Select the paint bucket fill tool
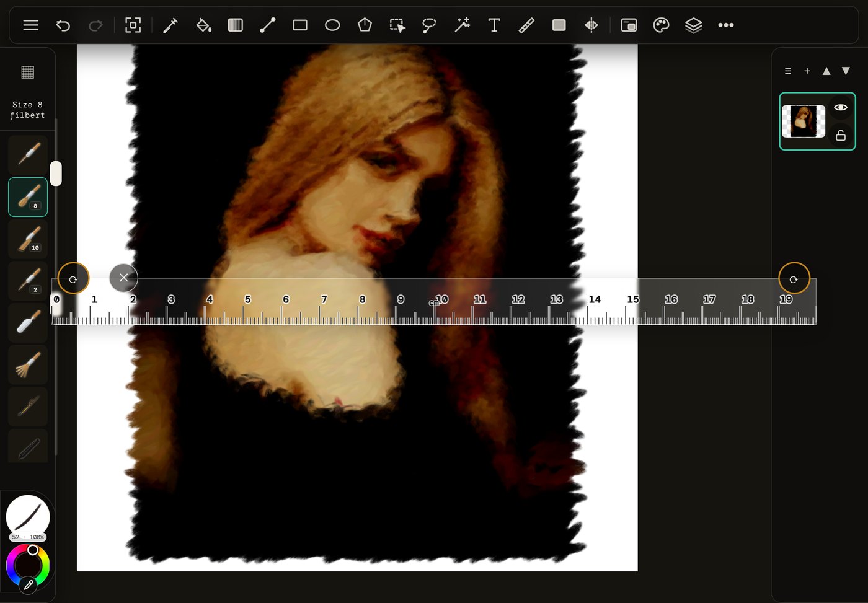 (x=203, y=25)
